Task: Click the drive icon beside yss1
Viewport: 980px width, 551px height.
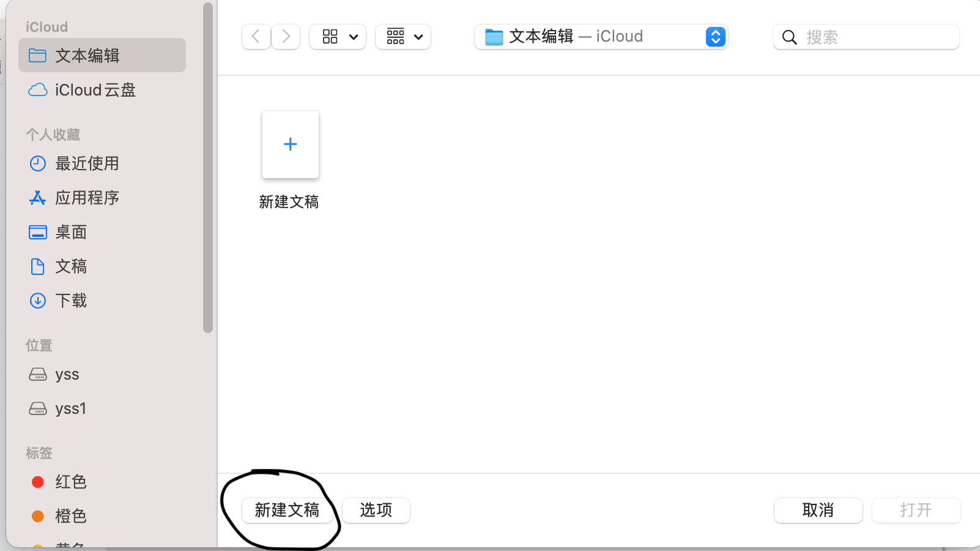Action: pos(38,408)
